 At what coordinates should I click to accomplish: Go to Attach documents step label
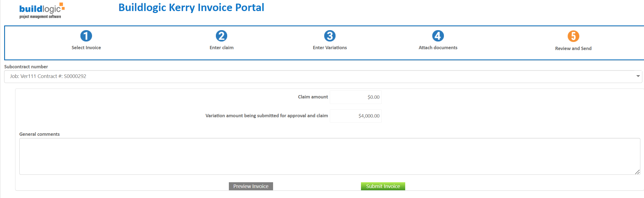(x=438, y=48)
